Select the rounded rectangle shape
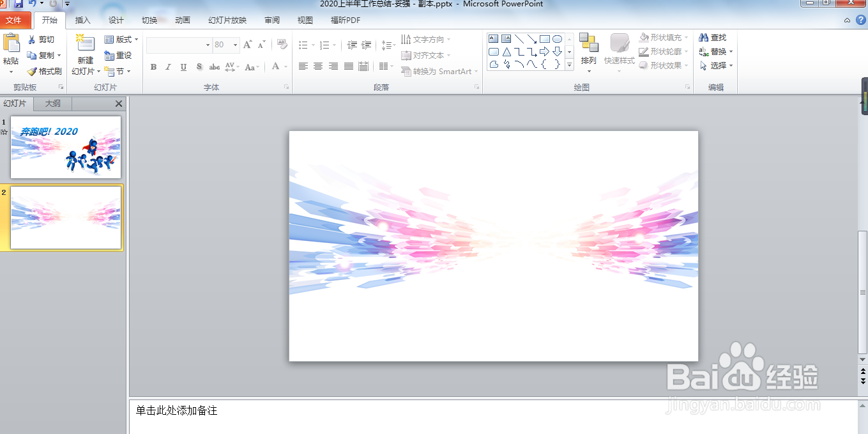 point(494,52)
